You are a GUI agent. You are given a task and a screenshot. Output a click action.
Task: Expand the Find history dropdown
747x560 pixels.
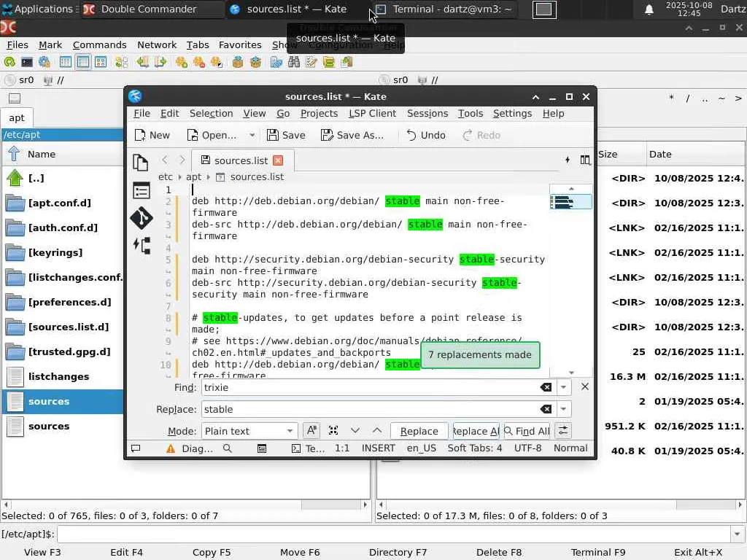coord(564,387)
